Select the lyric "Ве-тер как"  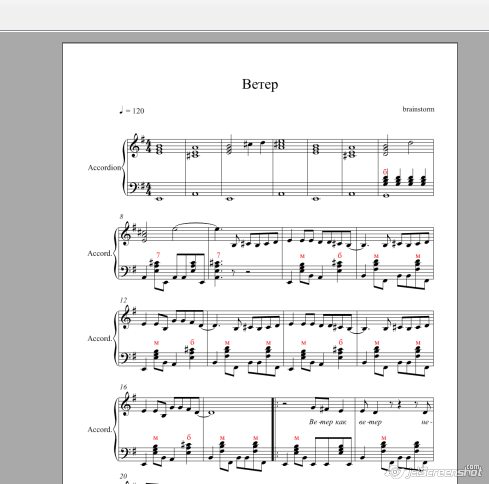[x=328, y=422]
